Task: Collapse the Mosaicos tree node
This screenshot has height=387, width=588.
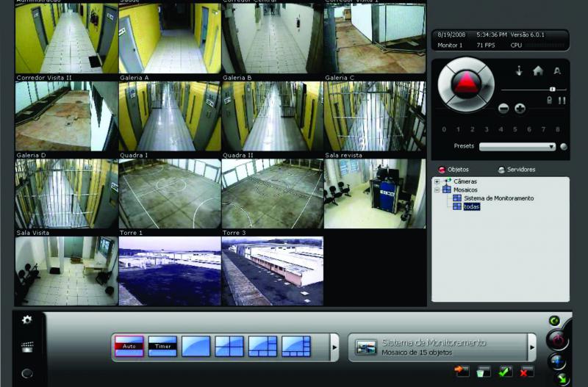Action: click(437, 190)
